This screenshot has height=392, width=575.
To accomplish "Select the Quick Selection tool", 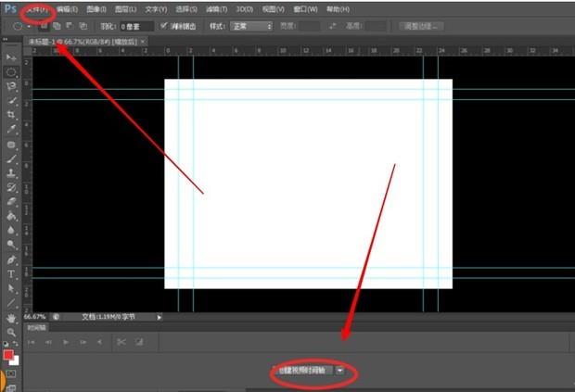I will (x=11, y=101).
